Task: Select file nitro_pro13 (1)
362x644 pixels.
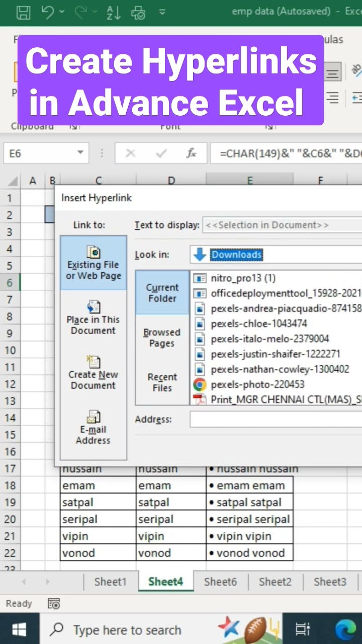Action: point(235,278)
